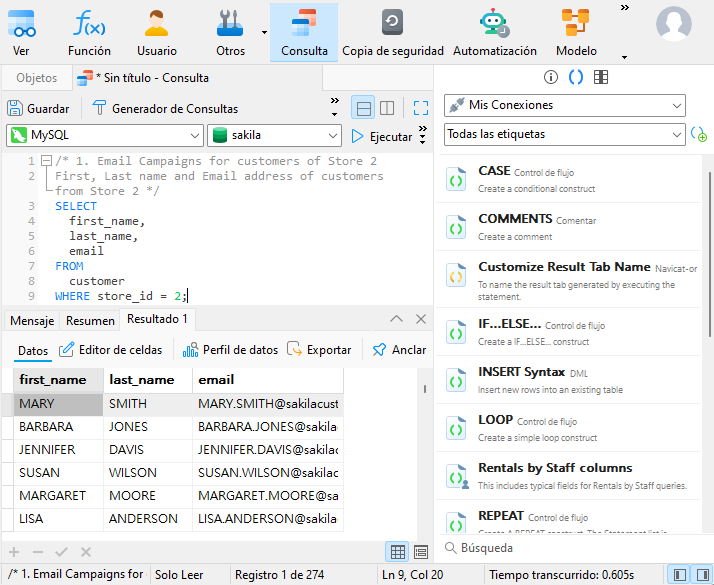This screenshot has height=585, width=714.
Task: Click the user profile avatar
Action: pyautogui.click(x=673, y=24)
